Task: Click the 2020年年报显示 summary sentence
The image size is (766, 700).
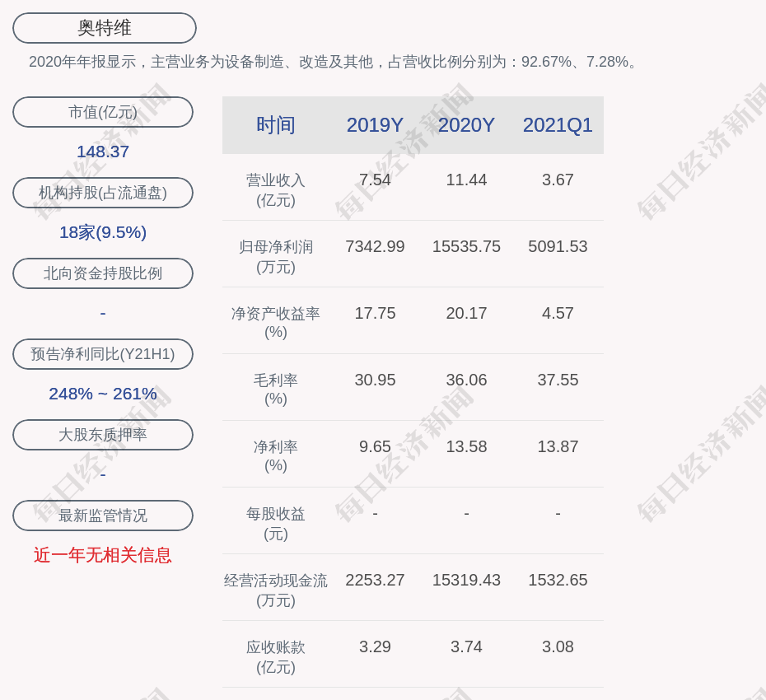Action: [x=334, y=62]
